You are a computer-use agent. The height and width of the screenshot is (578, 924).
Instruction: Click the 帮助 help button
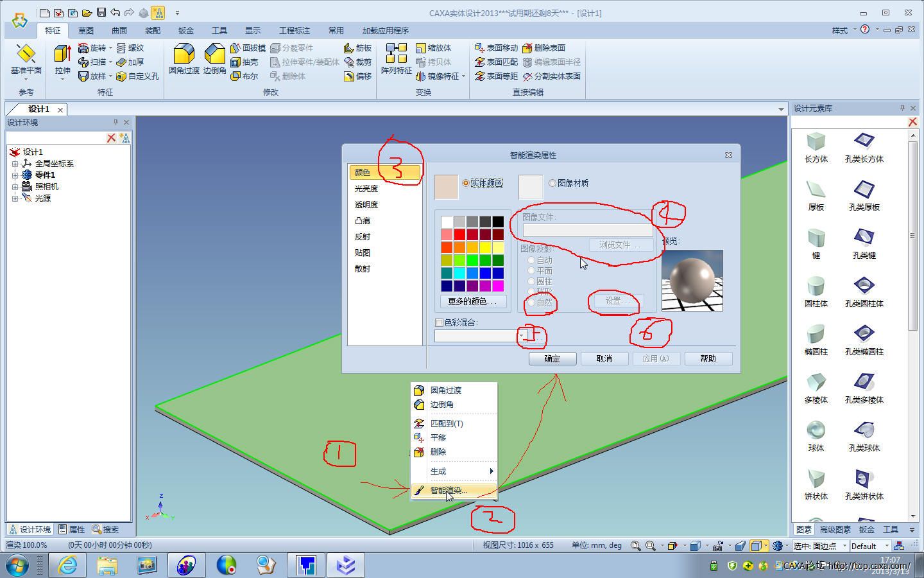click(x=708, y=358)
